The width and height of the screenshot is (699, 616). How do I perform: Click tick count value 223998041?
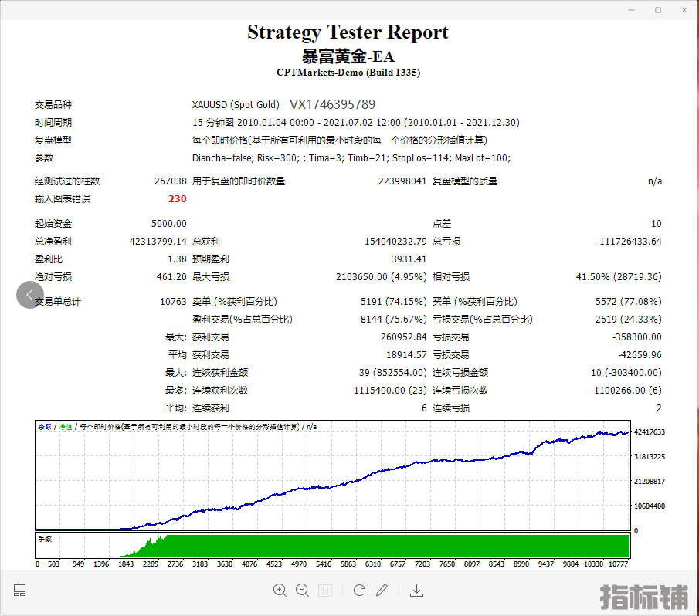tap(402, 181)
